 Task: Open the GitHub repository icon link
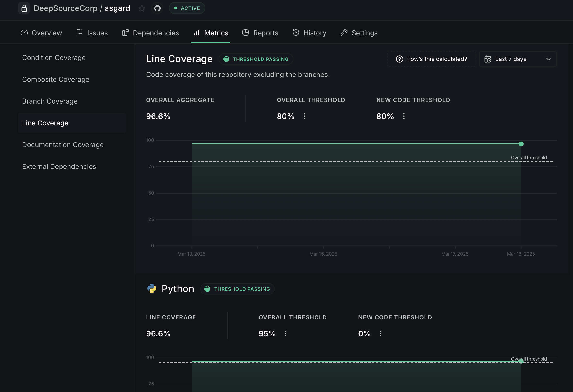pos(157,8)
